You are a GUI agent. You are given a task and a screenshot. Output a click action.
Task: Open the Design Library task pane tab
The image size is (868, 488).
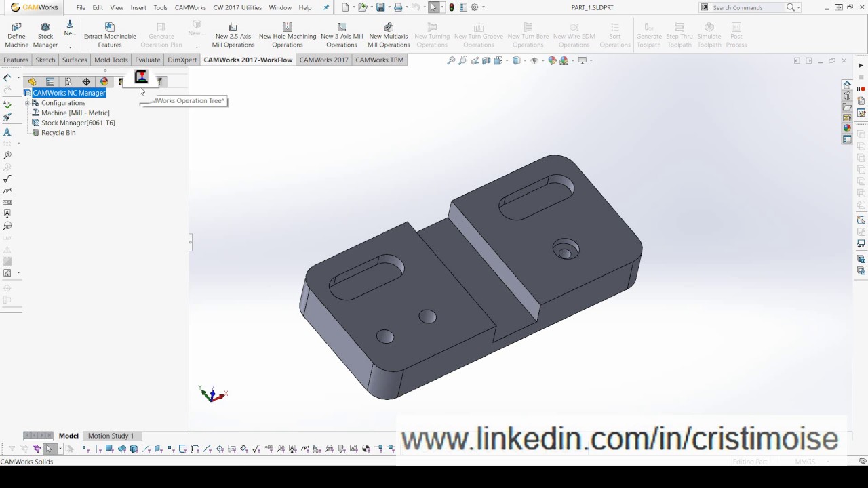point(847,96)
